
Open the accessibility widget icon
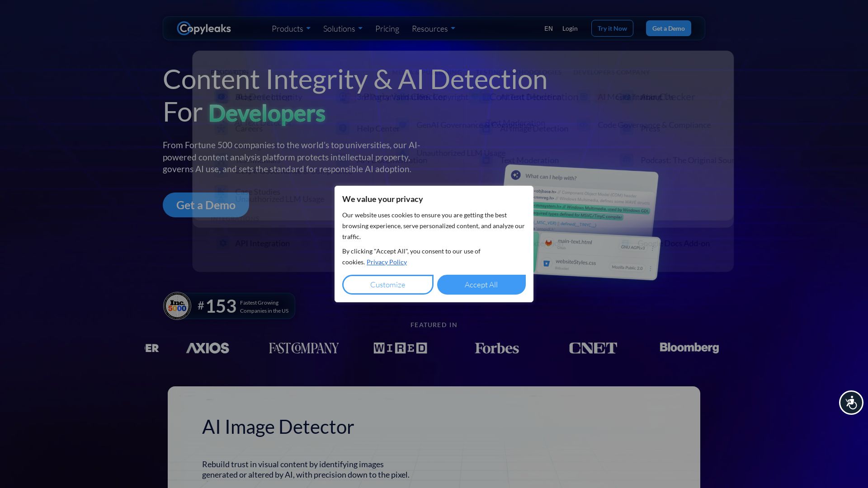pos(851,403)
